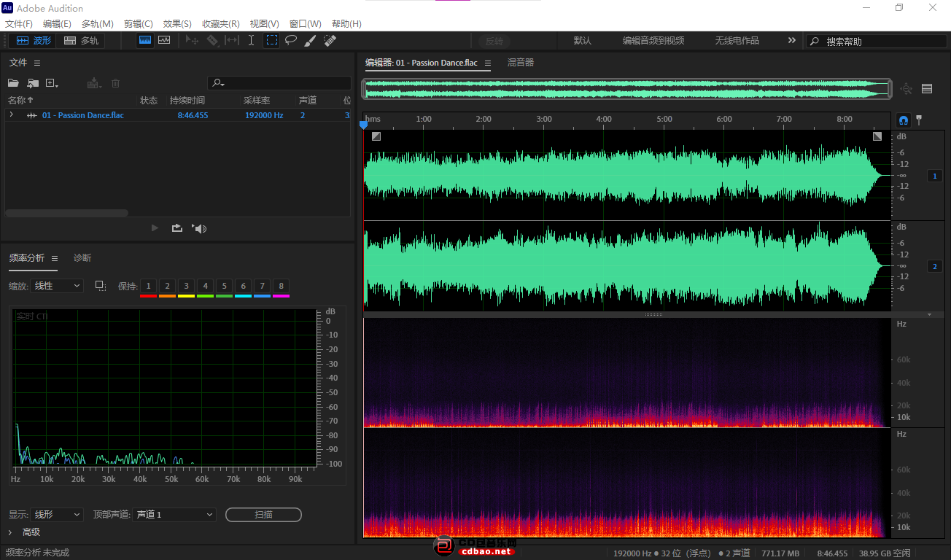Toggle the snapping magnet icon
The image size is (951, 560).
(x=904, y=120)
